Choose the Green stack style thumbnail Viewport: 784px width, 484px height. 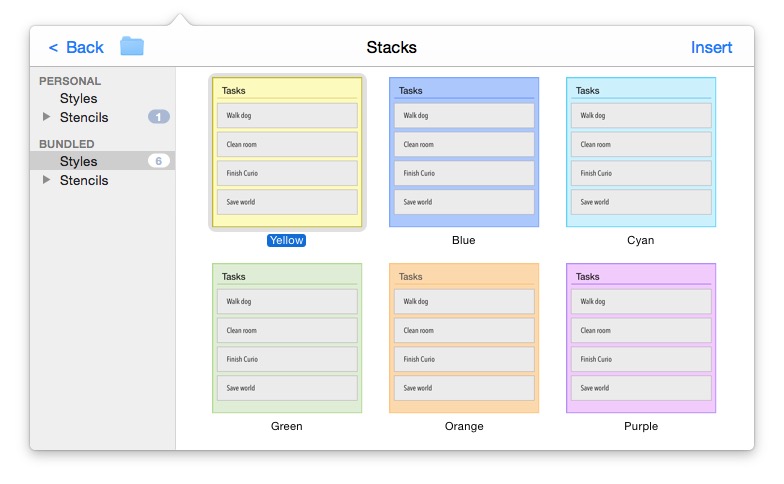[287, 338]
